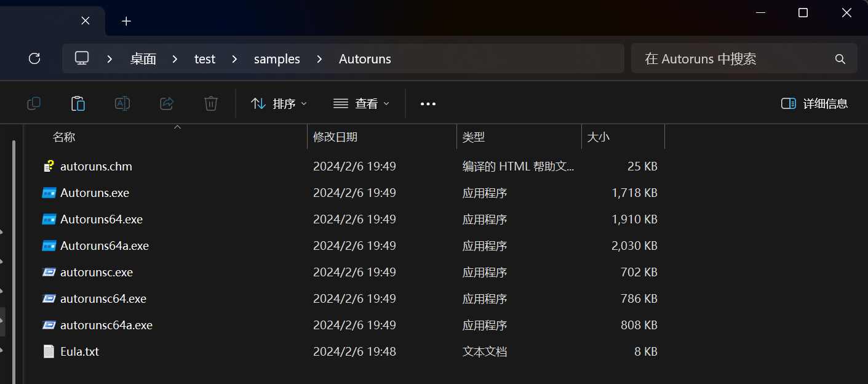Click the search box for Autoruns
Image resolution: width=868 pixels, height=384 pixels.
coord(735,59)
